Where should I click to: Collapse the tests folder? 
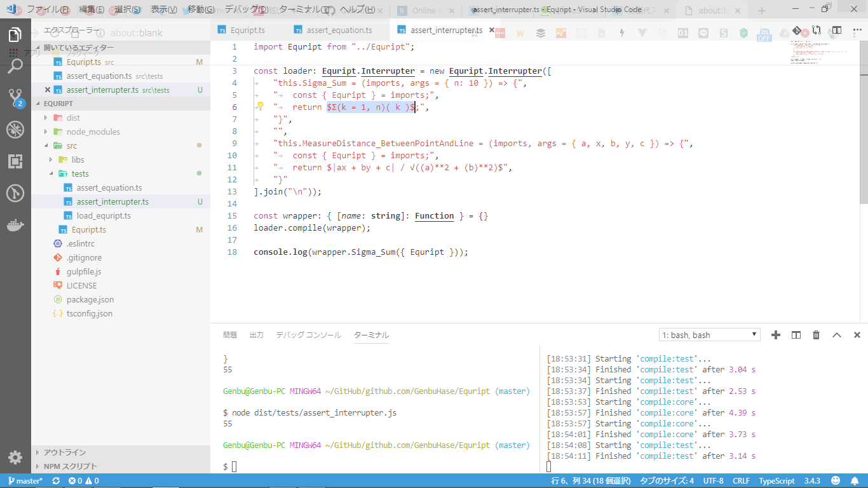coord(79,173)
